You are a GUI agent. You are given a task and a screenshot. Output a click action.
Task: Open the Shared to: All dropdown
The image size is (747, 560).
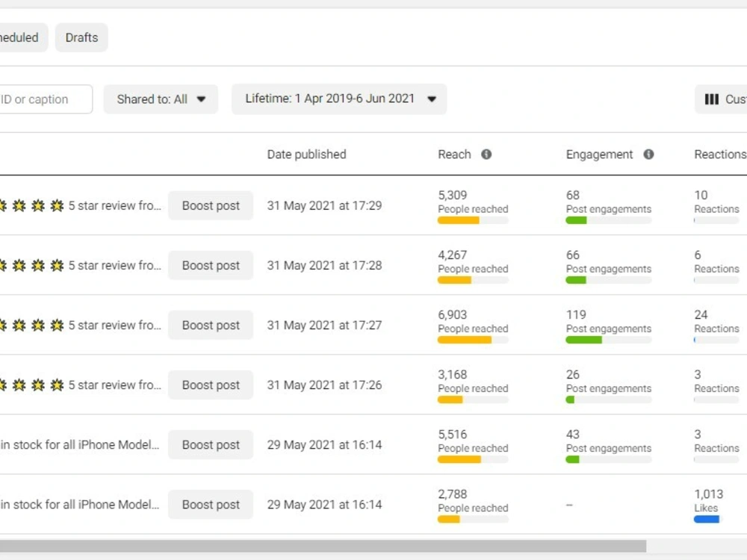point(161,99)
